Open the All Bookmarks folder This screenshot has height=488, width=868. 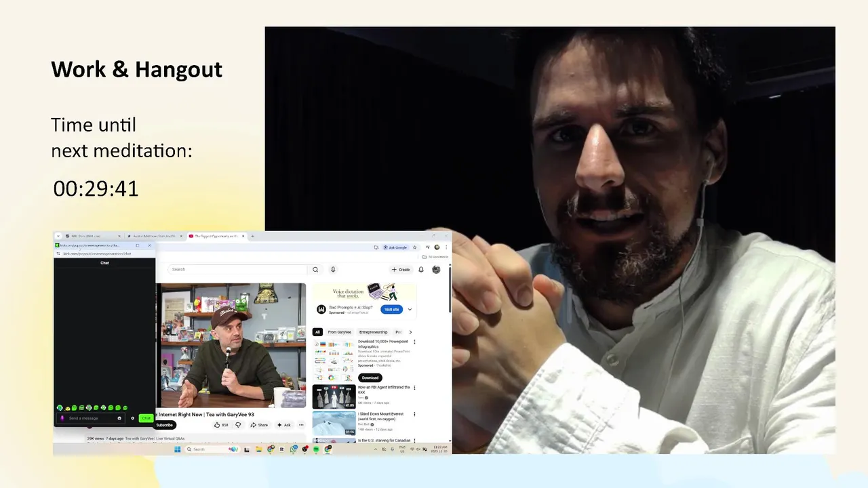click(435, 257)
